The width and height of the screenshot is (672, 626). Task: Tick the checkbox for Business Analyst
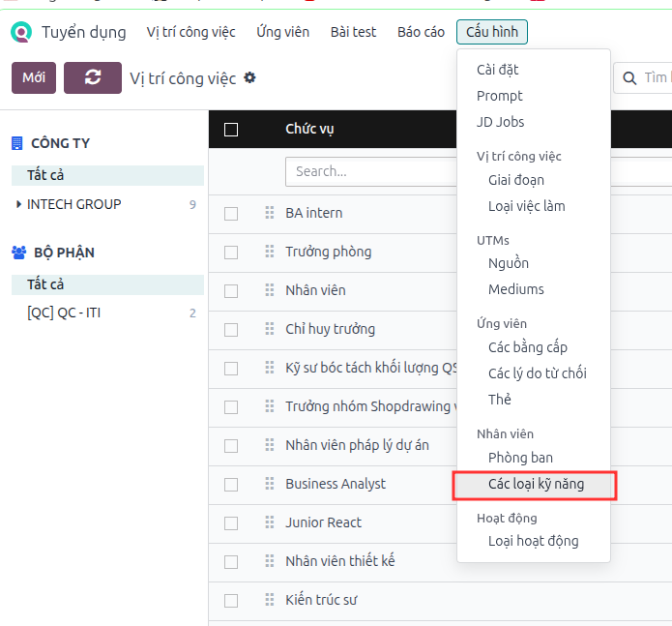pos(231,485)
